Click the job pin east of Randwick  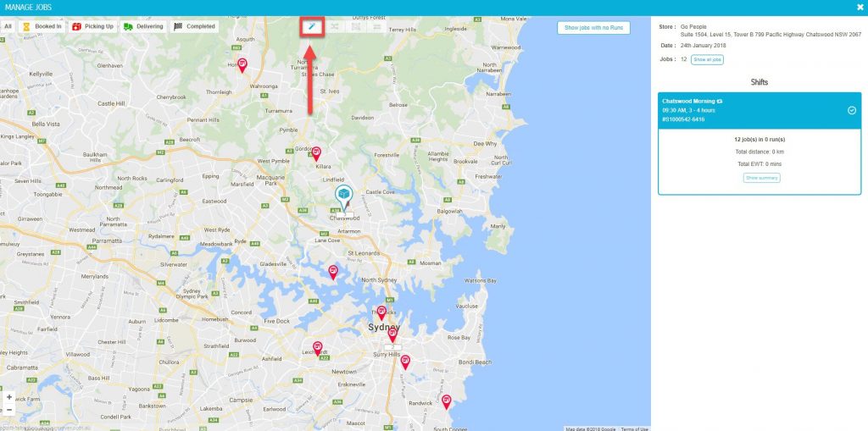446,401
